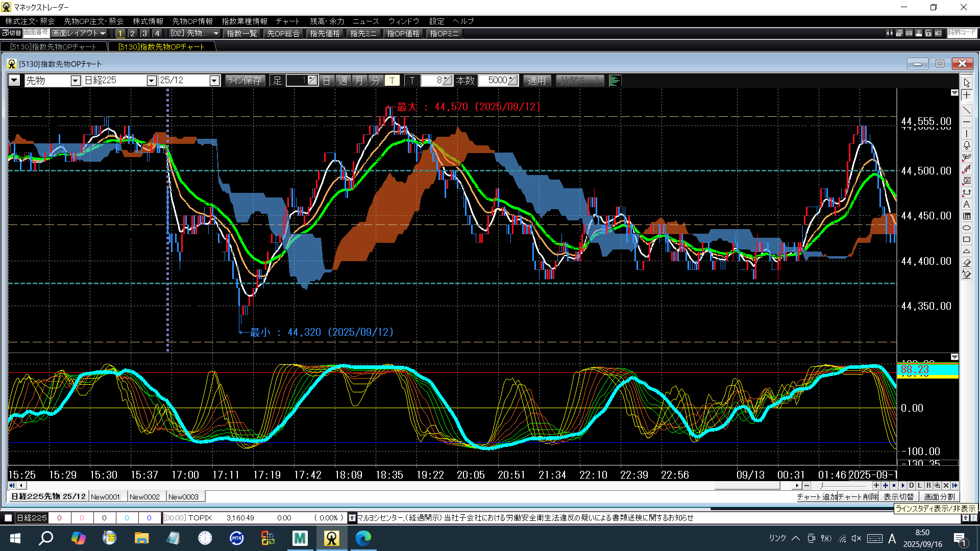Open the チャート menu in menu bar
The height and width of the screenshot is (551, 980).
pos(287,21)
